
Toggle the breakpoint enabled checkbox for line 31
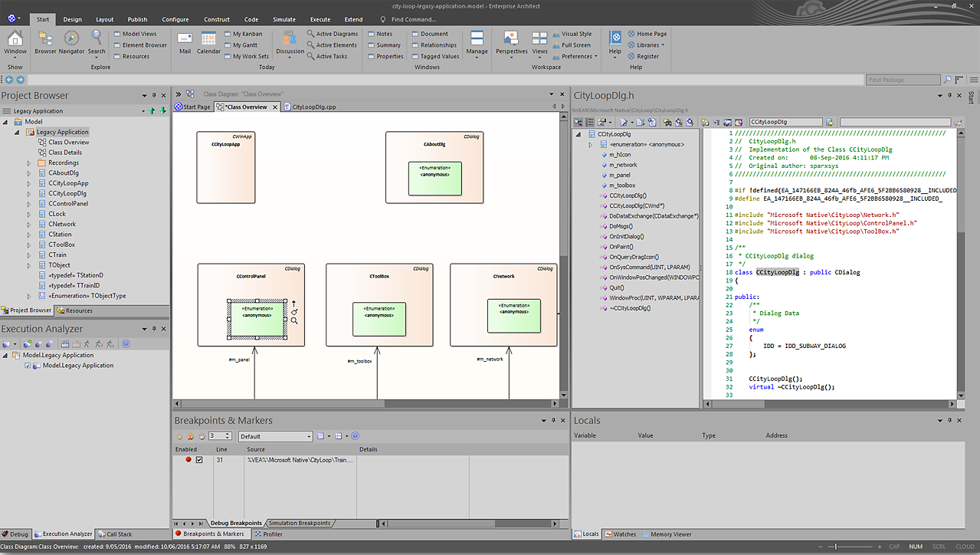[199, 460]
